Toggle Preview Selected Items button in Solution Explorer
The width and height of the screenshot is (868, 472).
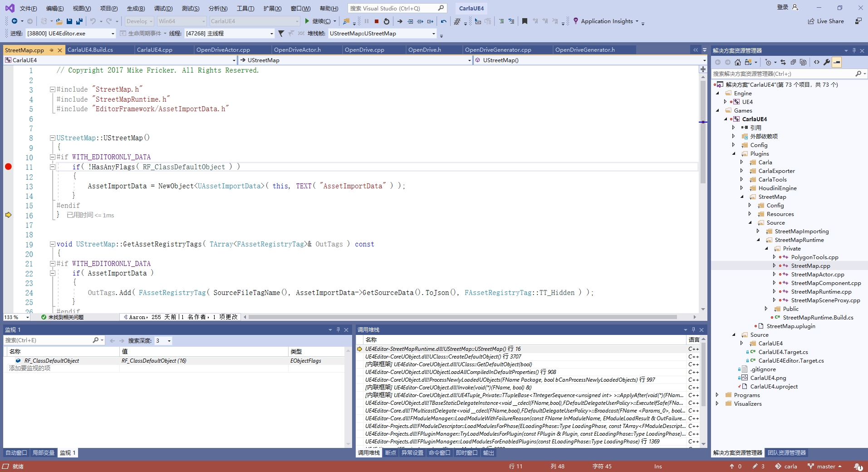pos(837,62)
